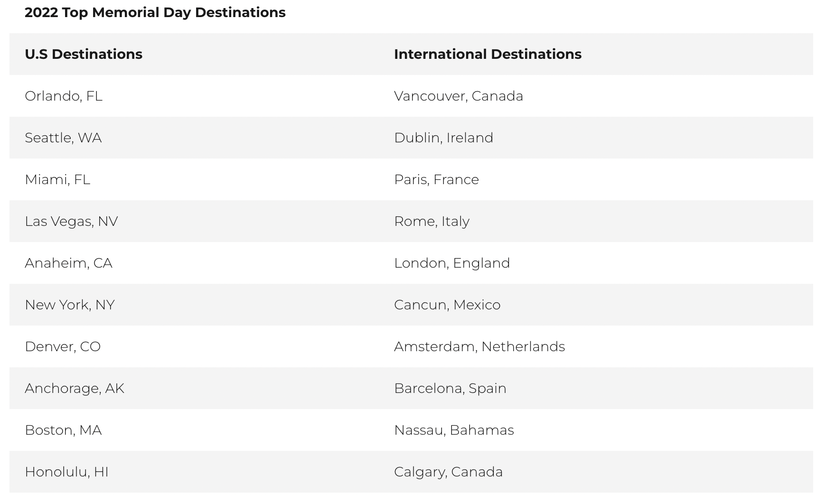The width and height of the screenshot is (826, 504).
Task: Click the Nassau, Bahamas entry
Action: tap(454, 430)
